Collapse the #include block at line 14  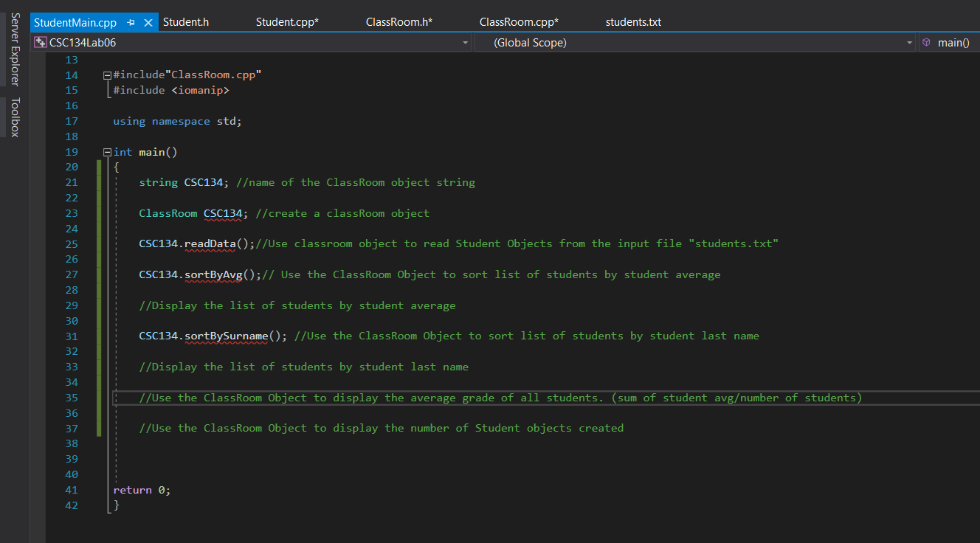(x=108, y=75)
